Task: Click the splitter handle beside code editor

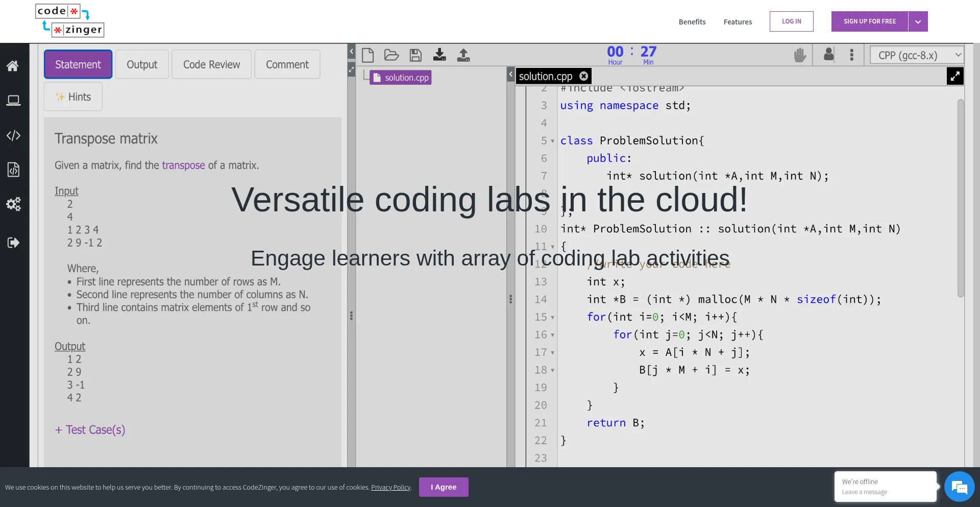Action: (x=510, y=299)
